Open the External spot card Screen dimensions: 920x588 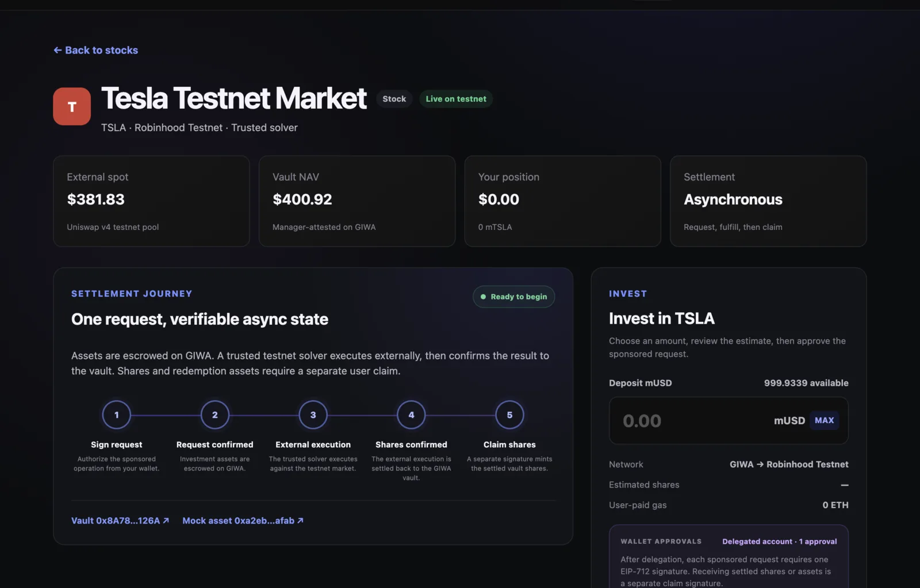(151, 201)
